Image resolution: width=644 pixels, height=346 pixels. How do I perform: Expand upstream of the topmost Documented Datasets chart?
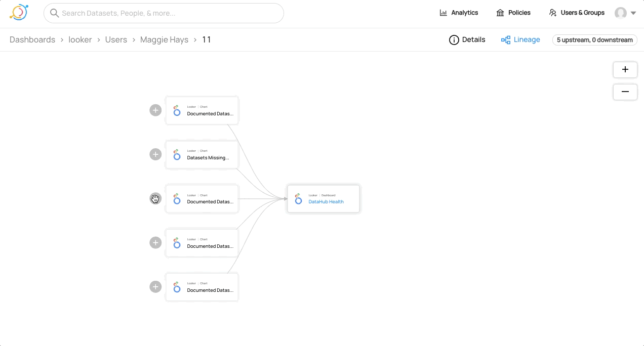click(x=155, y=110)
